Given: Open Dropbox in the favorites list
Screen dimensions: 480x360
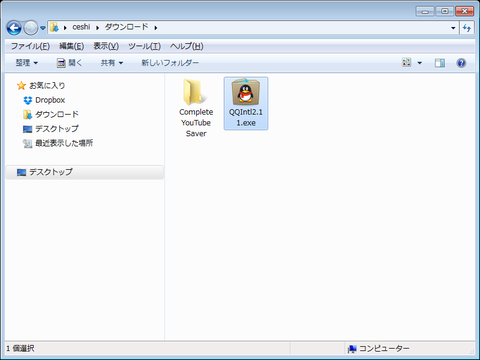Looking at the screenshot, I should tap(50, 100).
